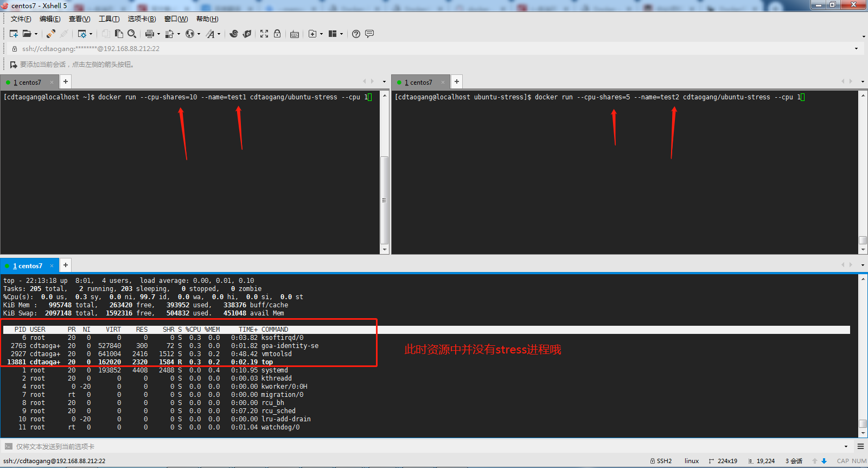This screenshot has width=868, height=468.
Task: Click the Disconnect icon in toolbar
Action: coord(64,34)
